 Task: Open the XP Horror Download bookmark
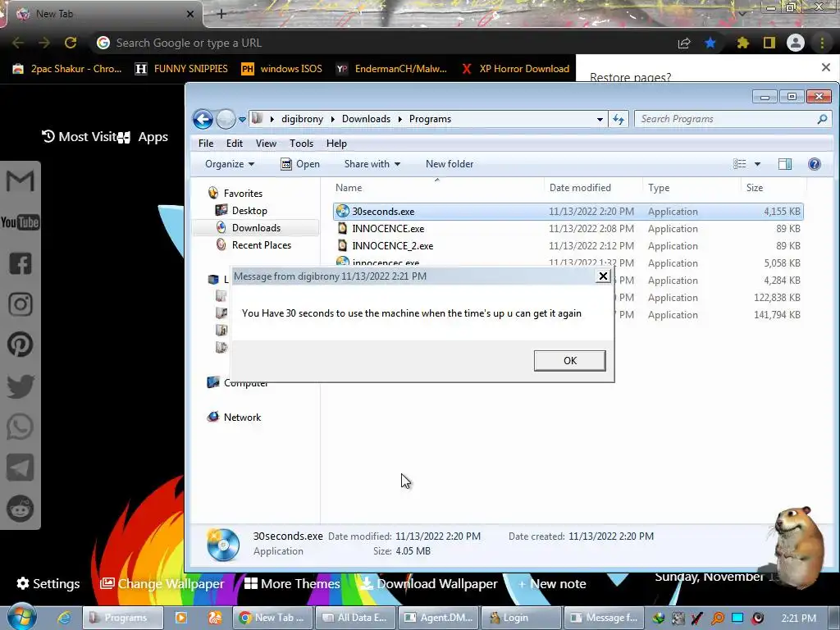(x=515, y=69)
